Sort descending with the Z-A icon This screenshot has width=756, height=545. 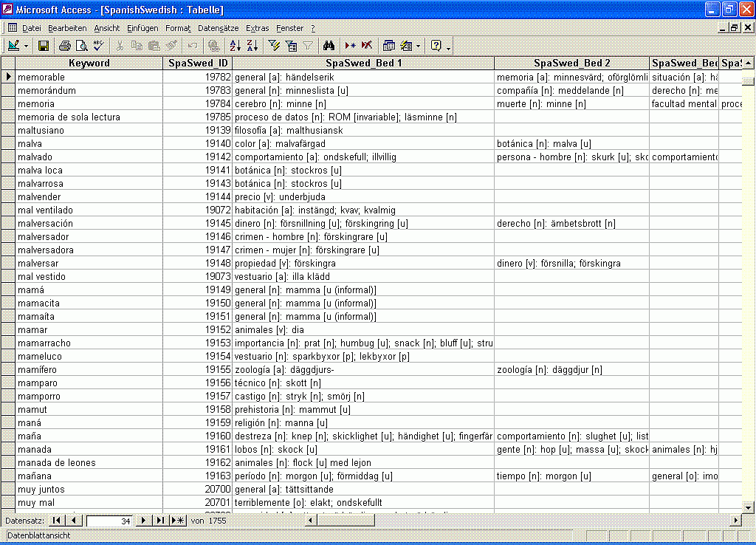(252, 46)
